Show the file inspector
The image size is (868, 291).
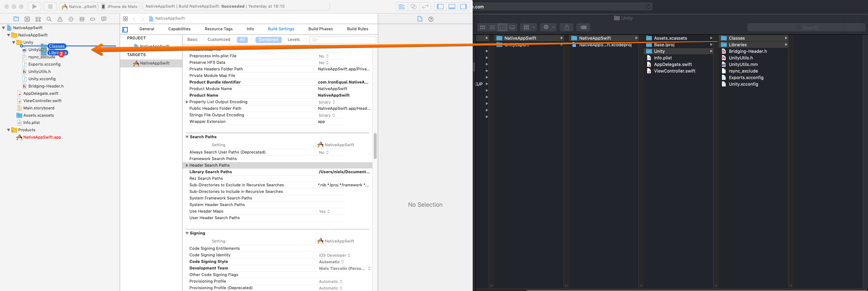420,19
